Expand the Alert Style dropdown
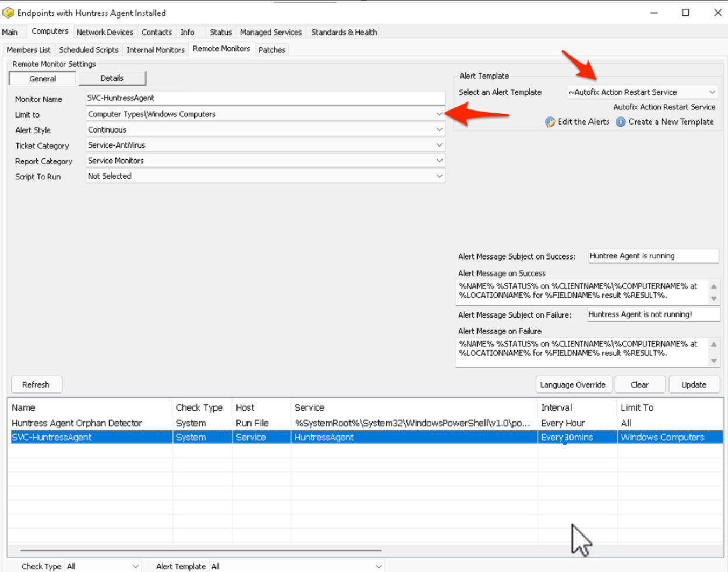Image resolution: width=728 pixels, height=572 pixels. (x=439, y=130)
